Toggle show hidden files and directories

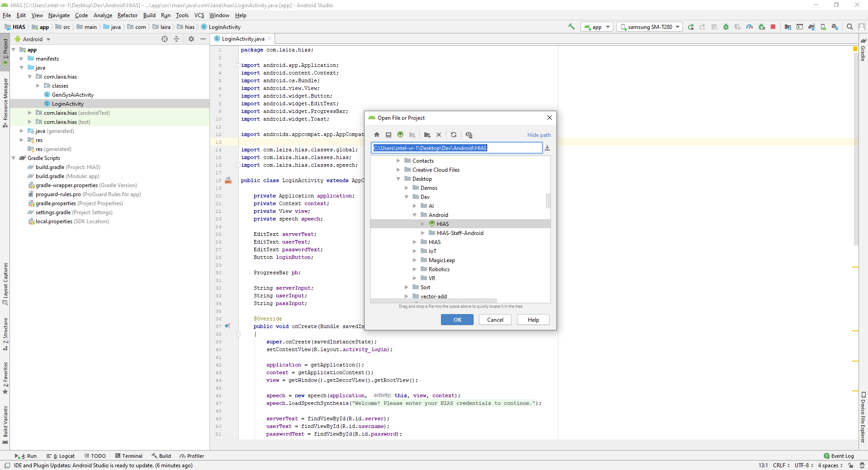click(469, 135)
